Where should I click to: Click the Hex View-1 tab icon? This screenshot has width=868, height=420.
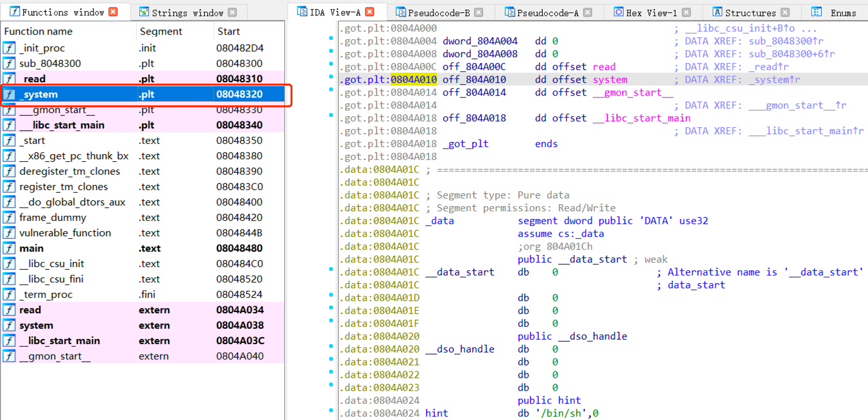pos(618,12)
